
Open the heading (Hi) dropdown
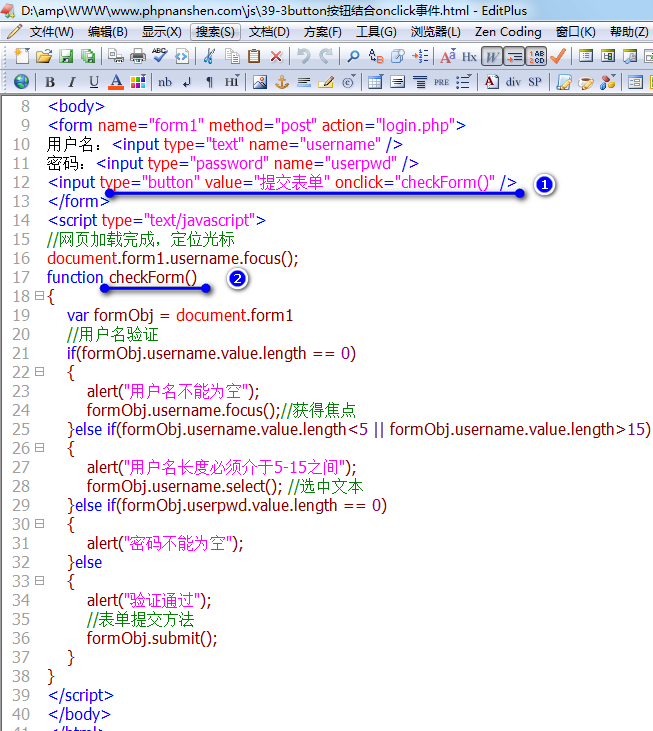point(232,82)
